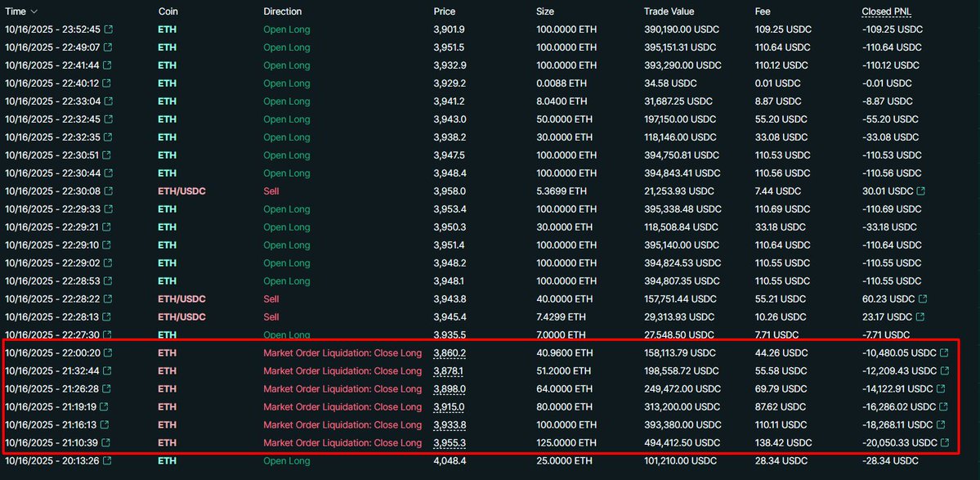The image size is (980, 480).
Task: Open link icon beside 22:30:08 timestamp
Action: [x=109, y=191]
